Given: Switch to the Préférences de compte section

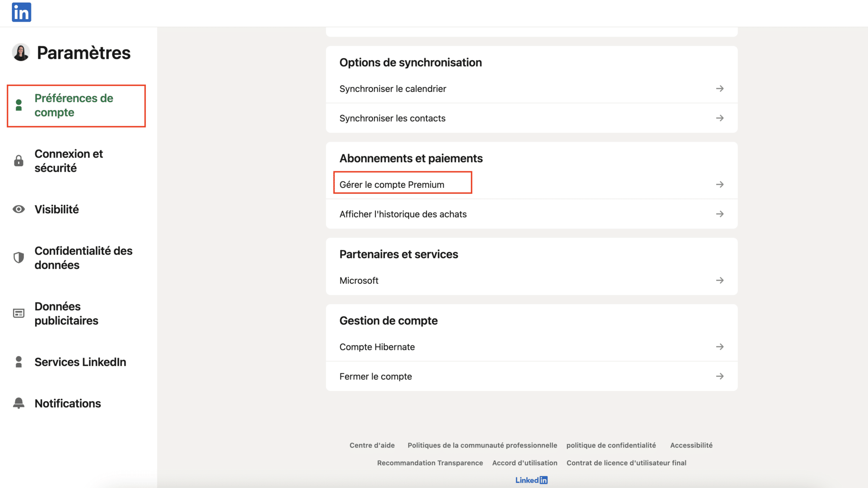Looking at the screenshot, I should tap(75, 105).
